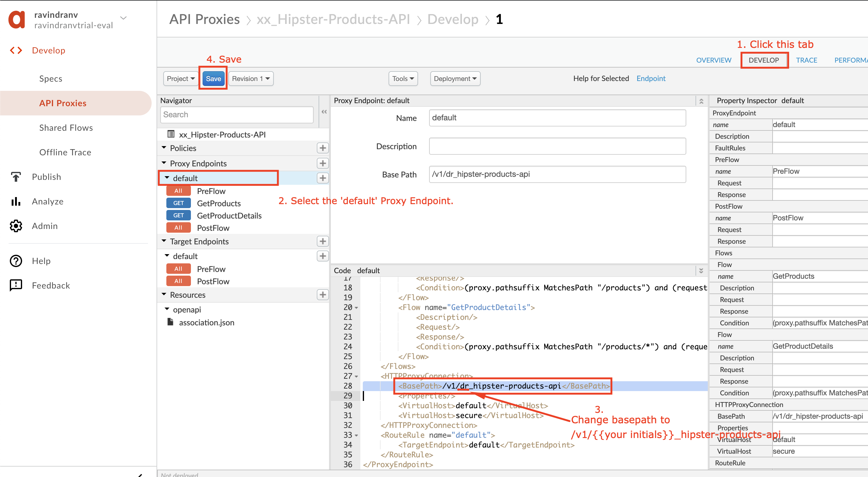This screenshot has height=477, width=868.
Task: Open the Endpoint help link
Action: point(651,79)
